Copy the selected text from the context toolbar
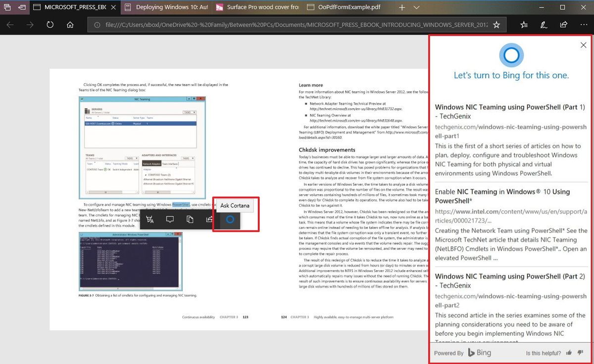The image size is (594, 364). coord(190,219)
